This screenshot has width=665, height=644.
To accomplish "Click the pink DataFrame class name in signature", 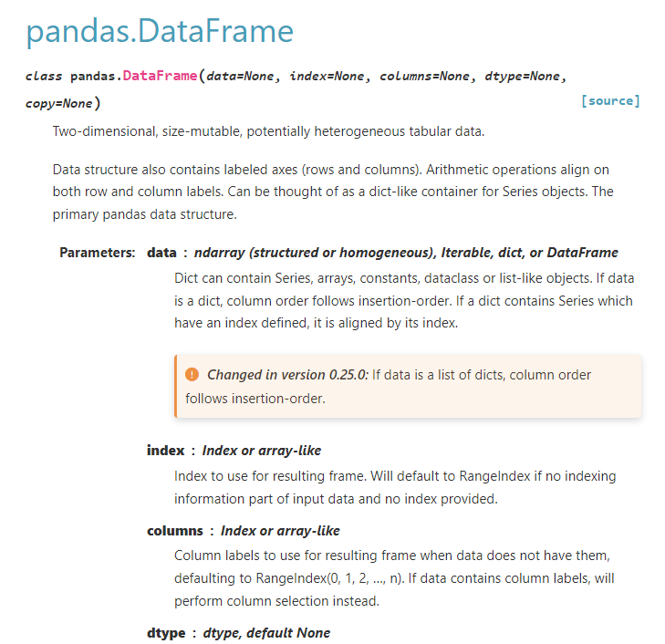I will [160, 76].
